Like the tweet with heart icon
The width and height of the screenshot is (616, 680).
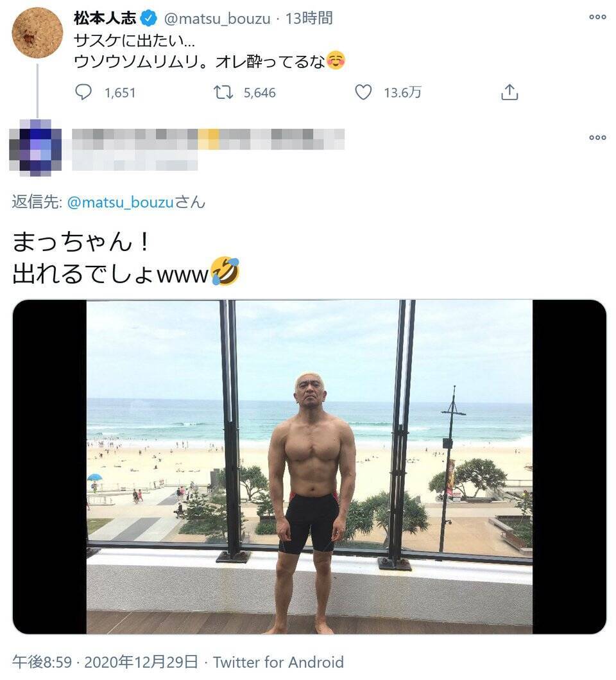point(363,92)
